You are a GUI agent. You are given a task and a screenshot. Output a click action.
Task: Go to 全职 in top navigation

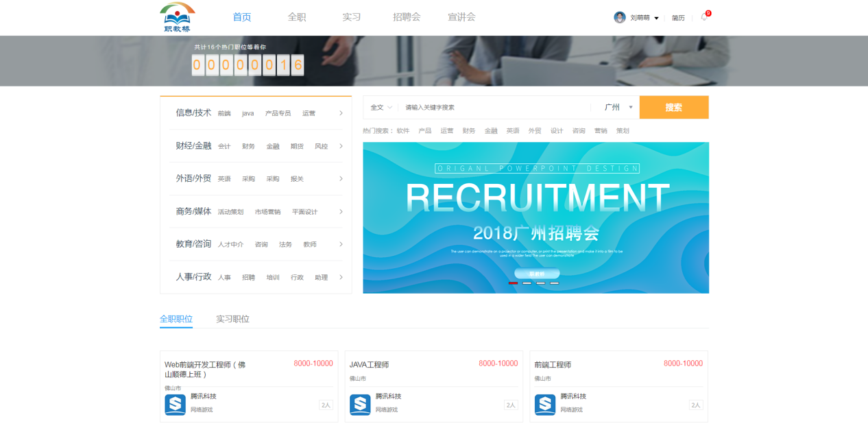[297, 17]
